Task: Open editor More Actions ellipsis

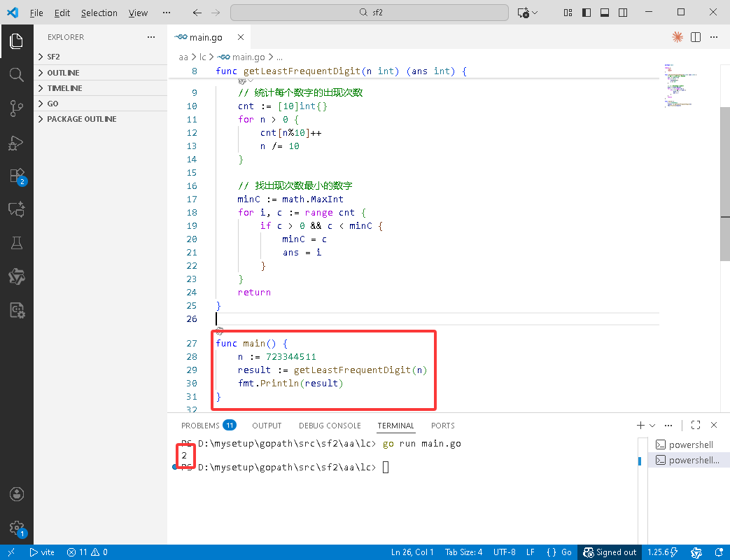Action: pyautogui.click(x=714, y=37)
